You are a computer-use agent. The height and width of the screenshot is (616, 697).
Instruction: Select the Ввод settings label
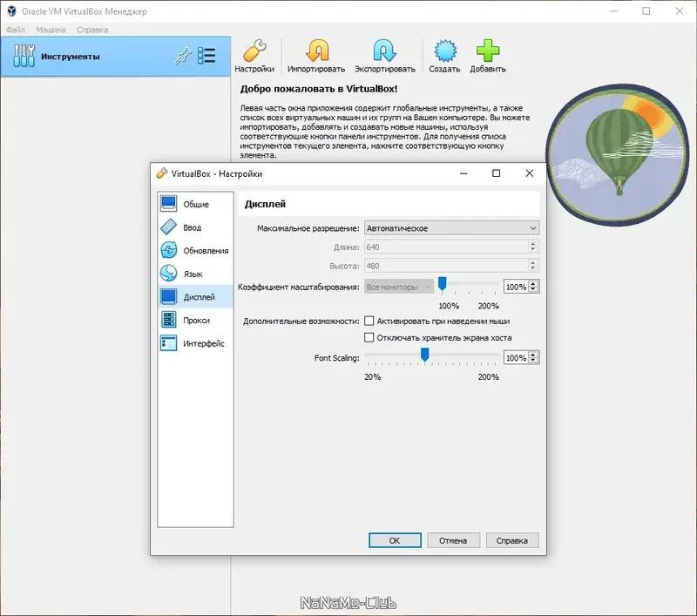(x=192, y=227)
